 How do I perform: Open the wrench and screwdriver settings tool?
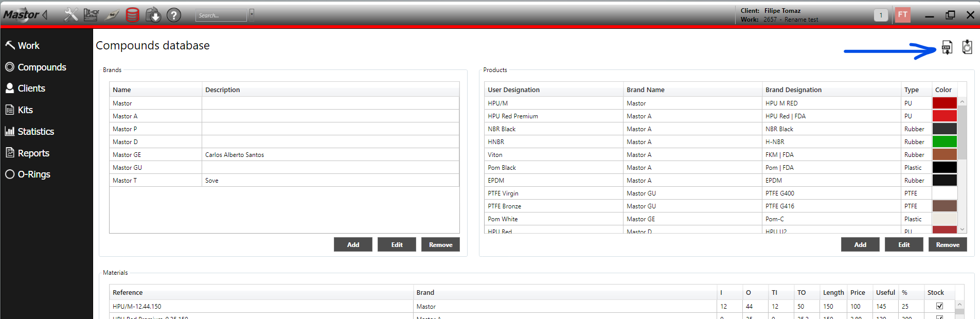click(71, 14)
